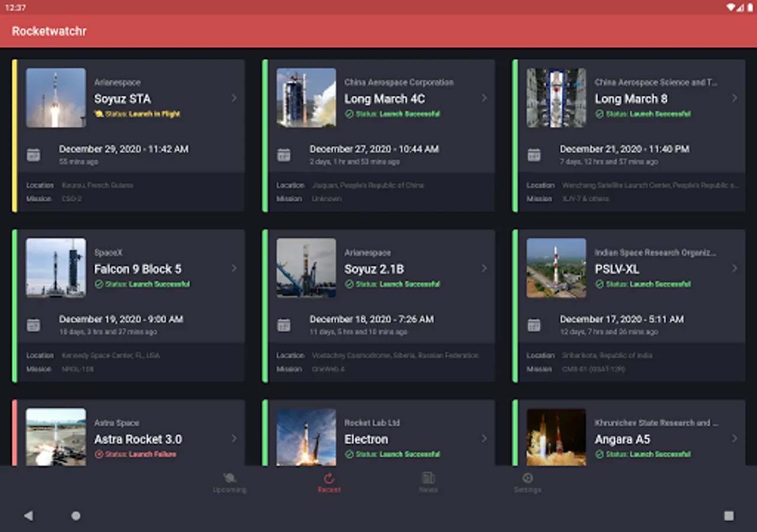Click the "OneWeb 4" mission name
757x532 pixels.
[328, 369]
